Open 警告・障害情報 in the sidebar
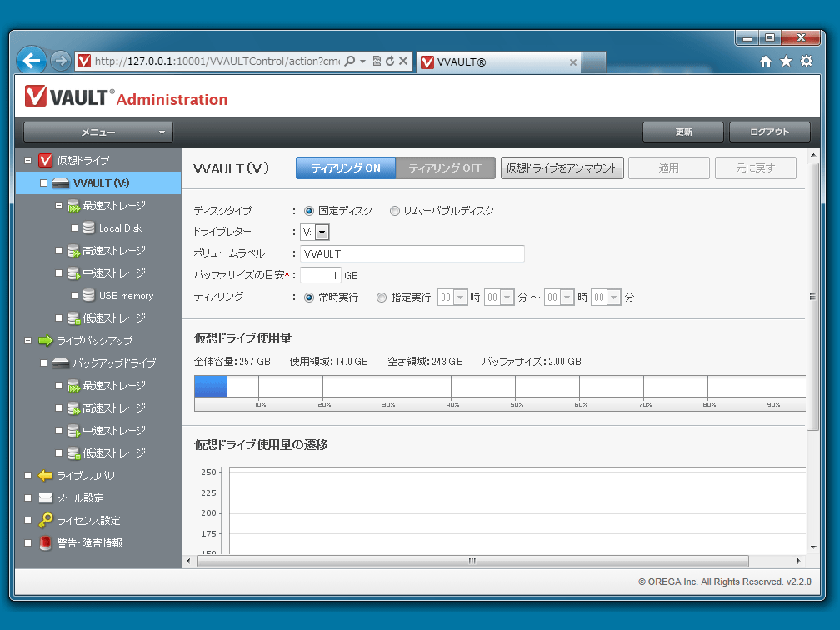Image resolution: width=840 pixels, height=630 pixels. click(x=89, y=543)
